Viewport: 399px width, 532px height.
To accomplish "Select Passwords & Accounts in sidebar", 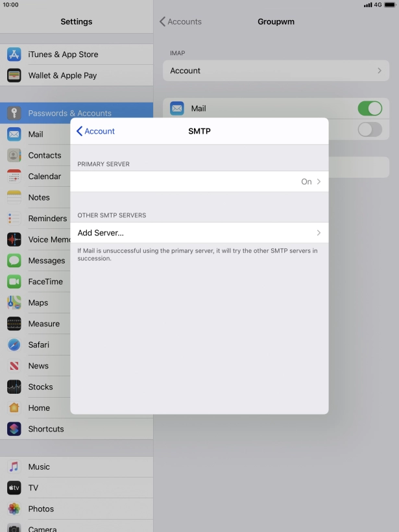I will tap(69, 113).
